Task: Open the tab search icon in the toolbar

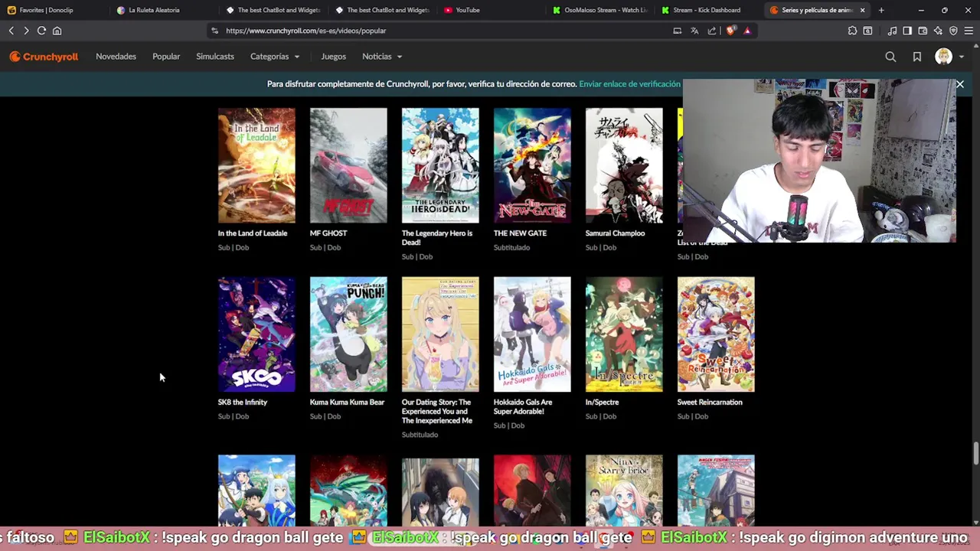Action: point(867,31)
